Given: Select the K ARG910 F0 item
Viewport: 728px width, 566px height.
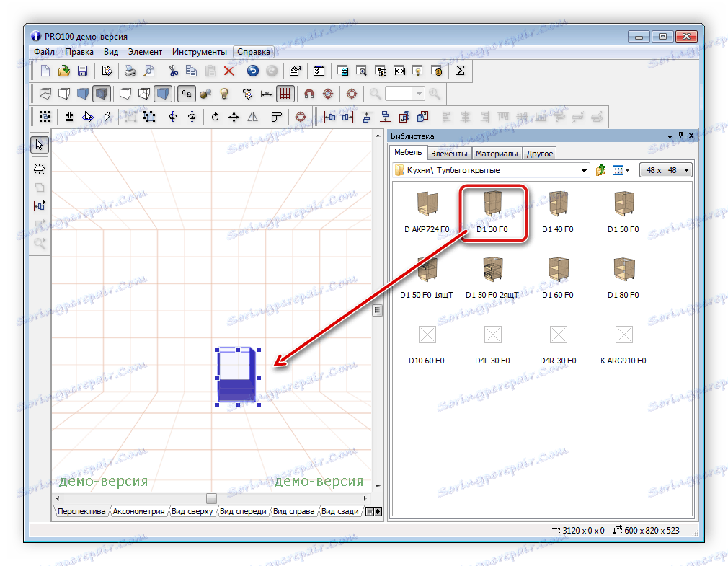Looking at the screenshot, I should (623, 344).
